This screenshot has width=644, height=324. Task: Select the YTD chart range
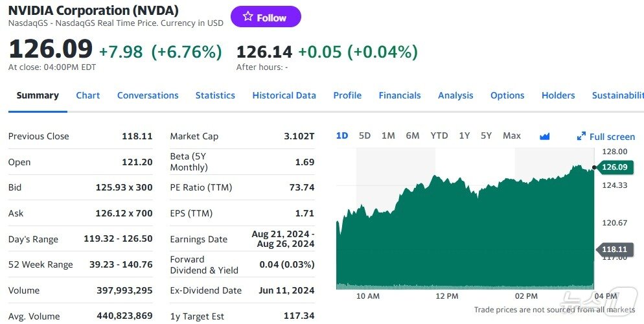pos(439,135)
